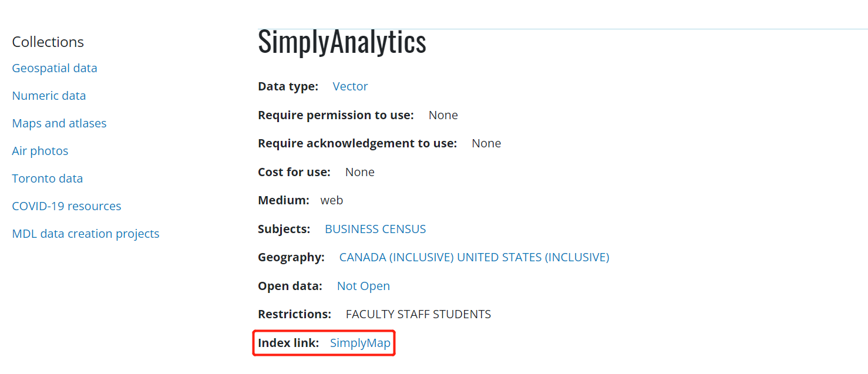Image resolution: width=868 pixels, height=374 pixels.
Task: Click the Medium web value
Action: pos(331,200)
